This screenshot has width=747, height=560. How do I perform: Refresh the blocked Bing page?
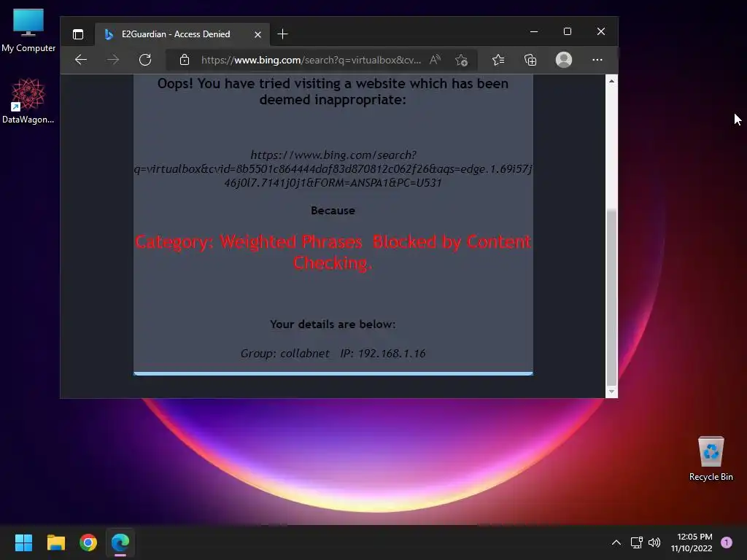145,60
